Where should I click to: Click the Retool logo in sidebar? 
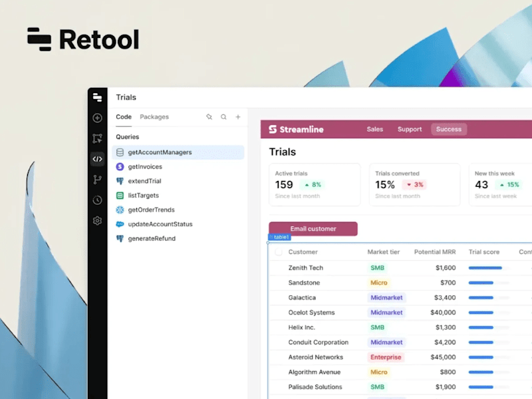click(x=97, y=97)
